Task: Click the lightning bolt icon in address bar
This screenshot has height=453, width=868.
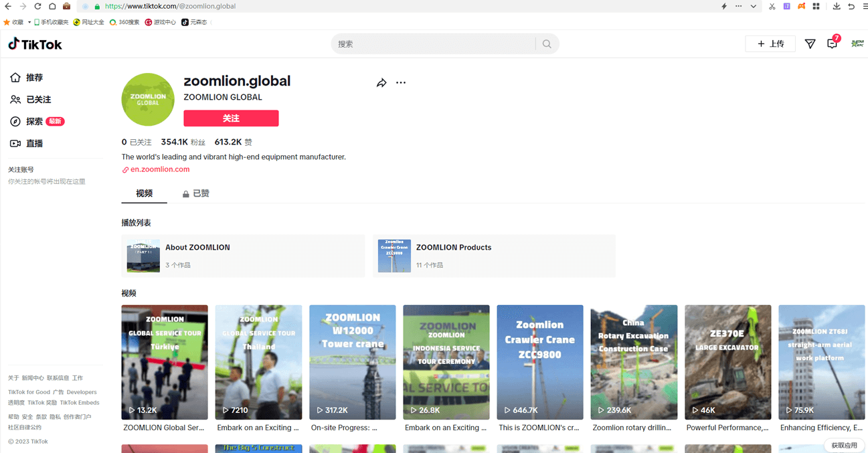Action: 724,6
